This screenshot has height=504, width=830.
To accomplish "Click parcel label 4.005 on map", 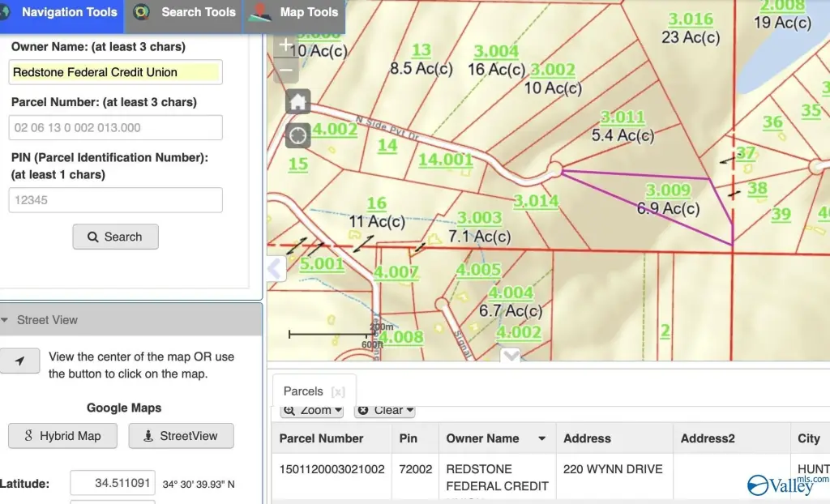I will (478, 270).
